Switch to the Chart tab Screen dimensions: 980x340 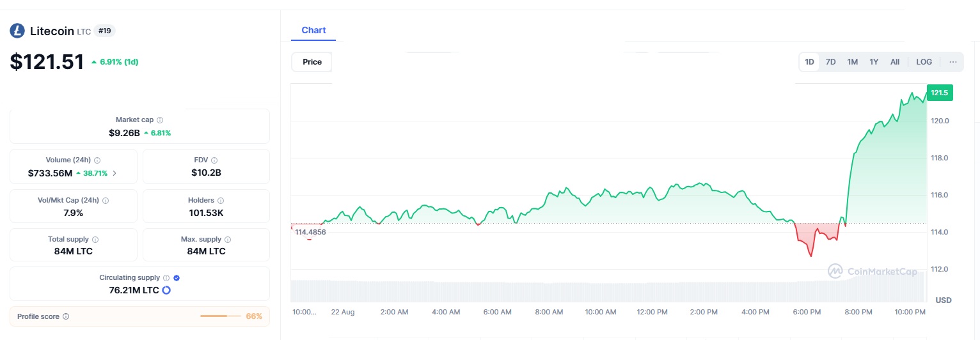313,30
